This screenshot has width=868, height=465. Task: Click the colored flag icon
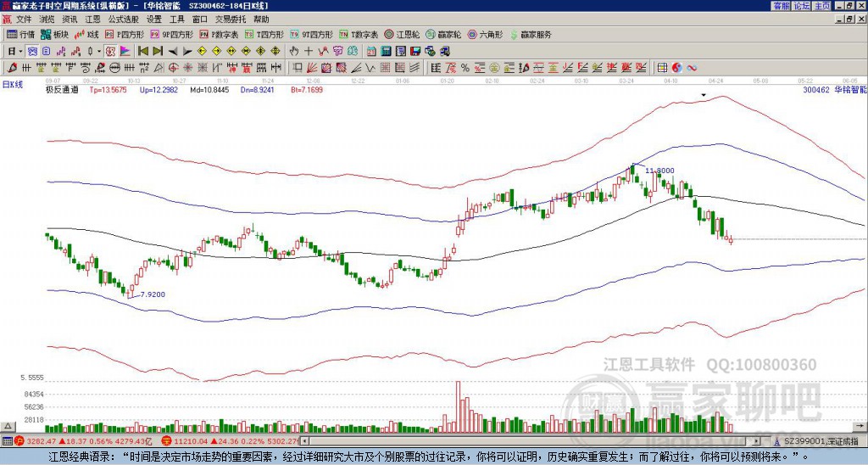tap(125, 52)
